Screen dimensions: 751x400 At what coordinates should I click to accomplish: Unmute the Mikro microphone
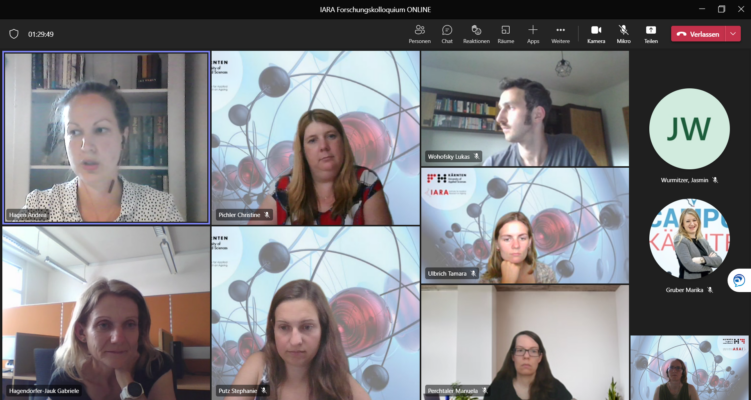624,33
